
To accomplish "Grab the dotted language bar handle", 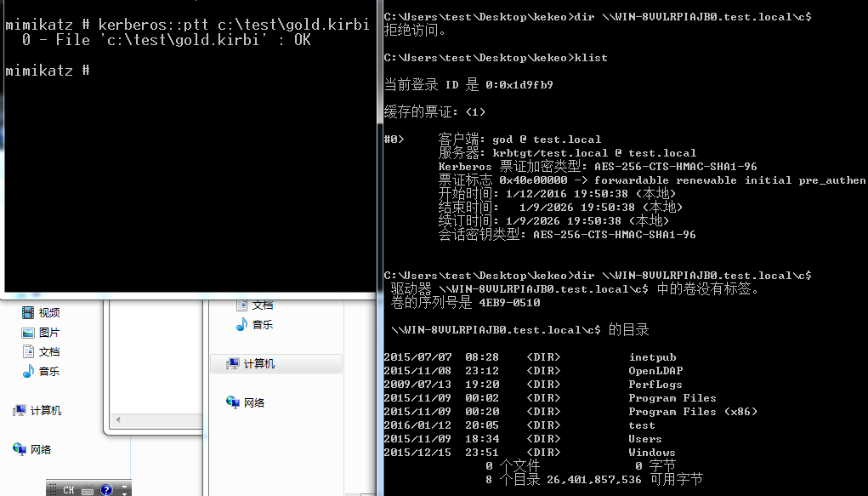I will tap(53, 489).
